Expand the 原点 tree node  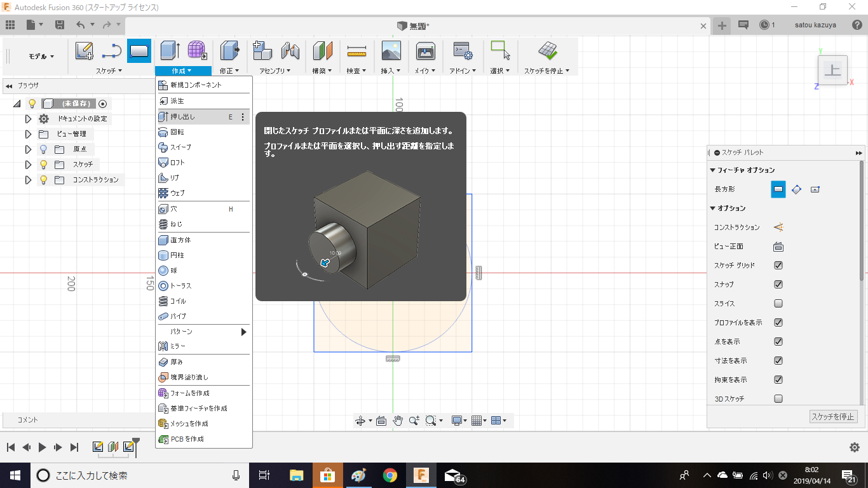click(x=28, y=149)
